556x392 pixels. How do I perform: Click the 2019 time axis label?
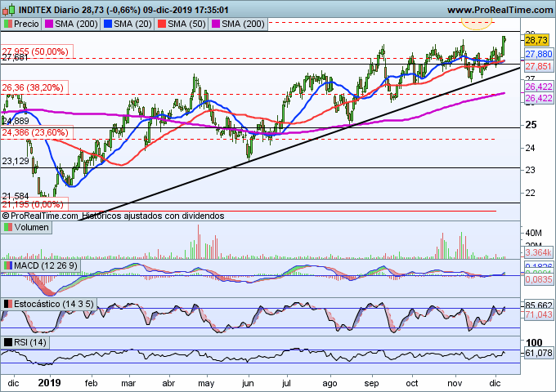point(49,383)
